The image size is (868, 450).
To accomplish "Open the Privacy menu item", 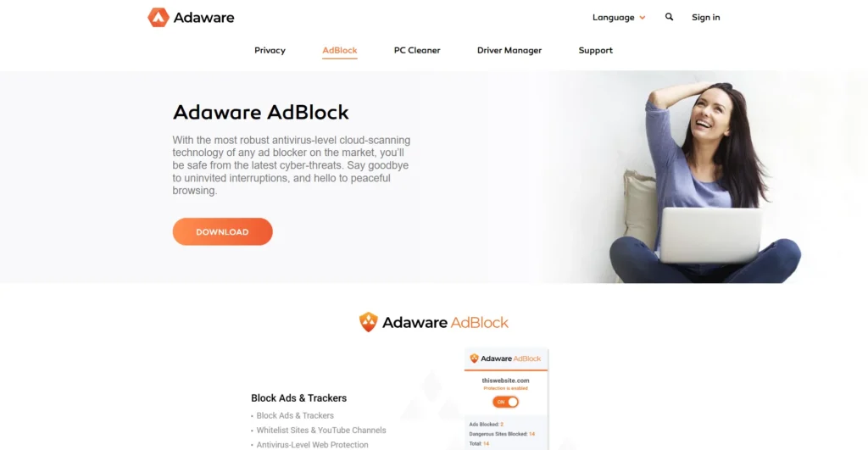I will tap(270, 50).
